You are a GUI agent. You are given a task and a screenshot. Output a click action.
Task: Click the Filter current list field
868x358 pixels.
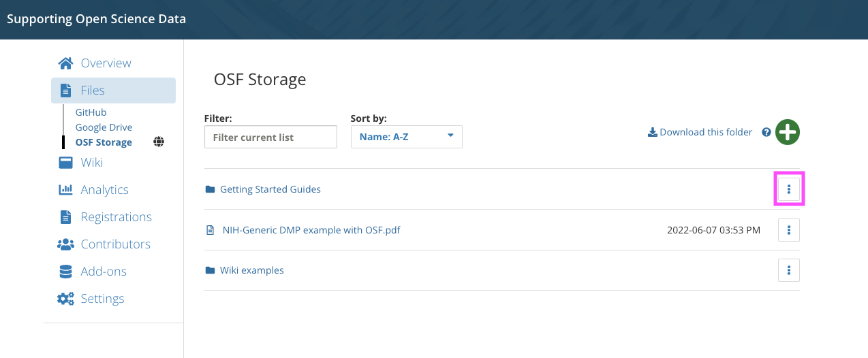tap(270, 137)
